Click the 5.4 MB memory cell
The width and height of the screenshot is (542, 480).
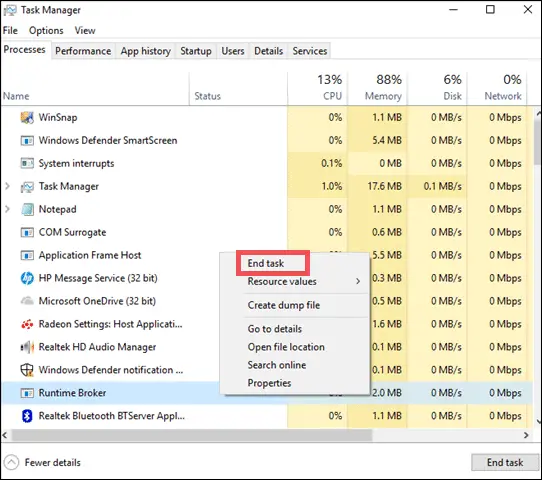coord(377,141)
